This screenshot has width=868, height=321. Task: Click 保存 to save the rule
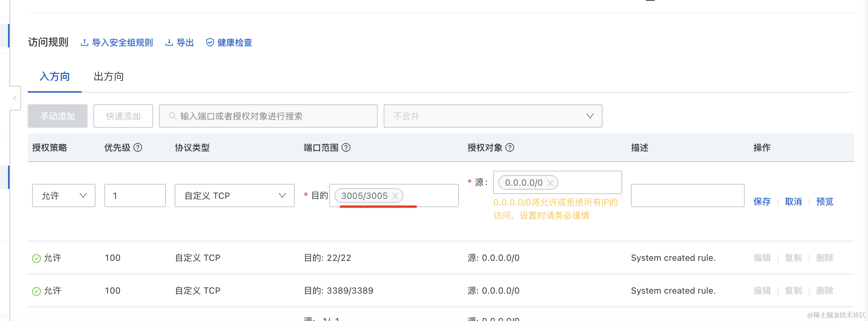point(762,202)
